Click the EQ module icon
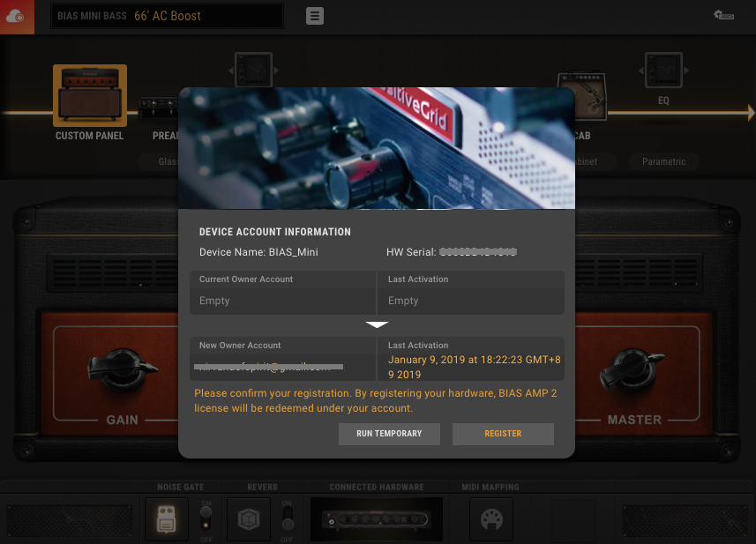The width and height of the screenshot is (756, 544). pyautogui.click(x=663, y=70)
